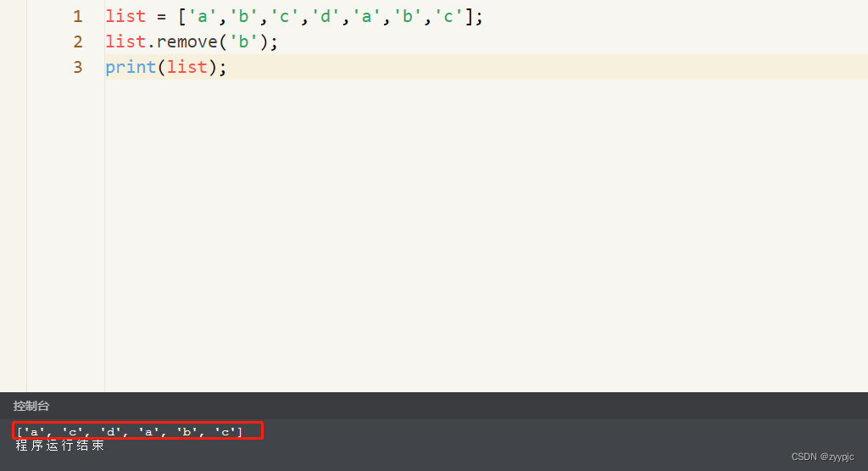This screenshot has width=868, height=471.
Task: Click the print(list) statement on line 3
Action: [x=166, y=68]
